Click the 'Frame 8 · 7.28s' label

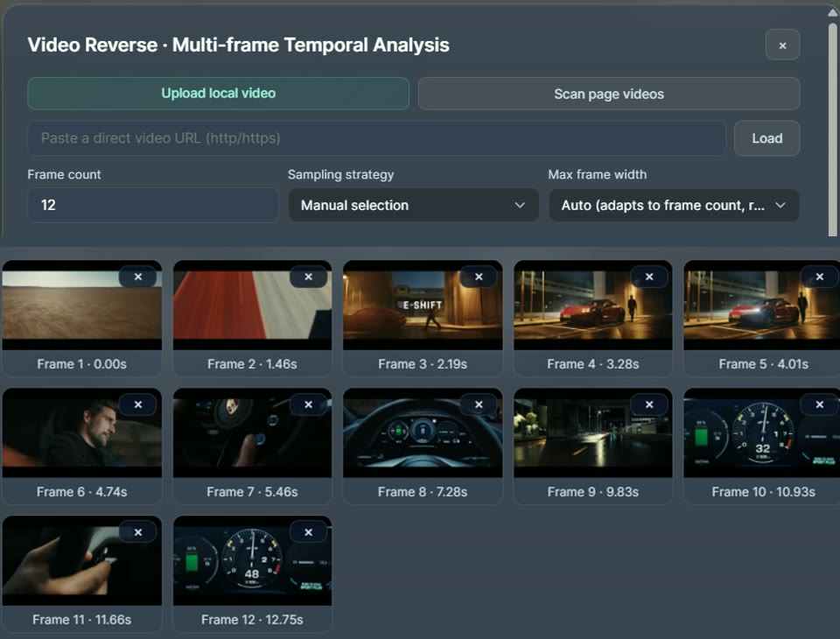[x=423, y=492]
